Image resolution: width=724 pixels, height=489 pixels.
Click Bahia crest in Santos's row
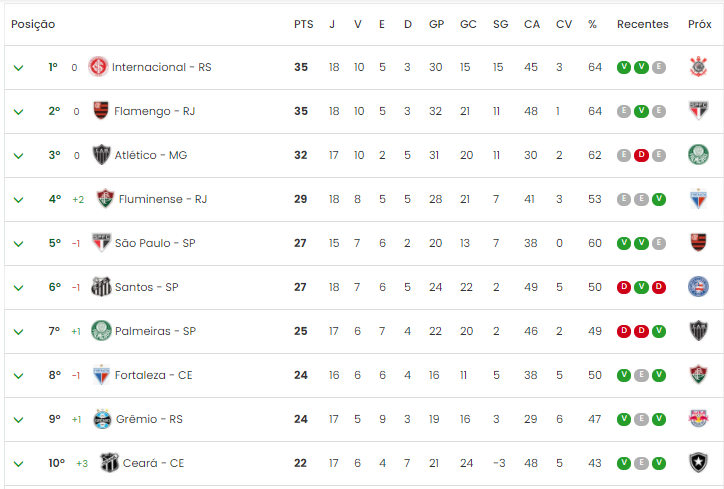[698, 286]
